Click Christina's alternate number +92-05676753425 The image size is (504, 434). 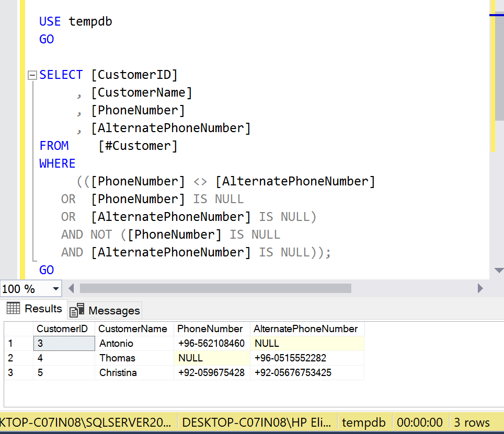pos(293,373)
